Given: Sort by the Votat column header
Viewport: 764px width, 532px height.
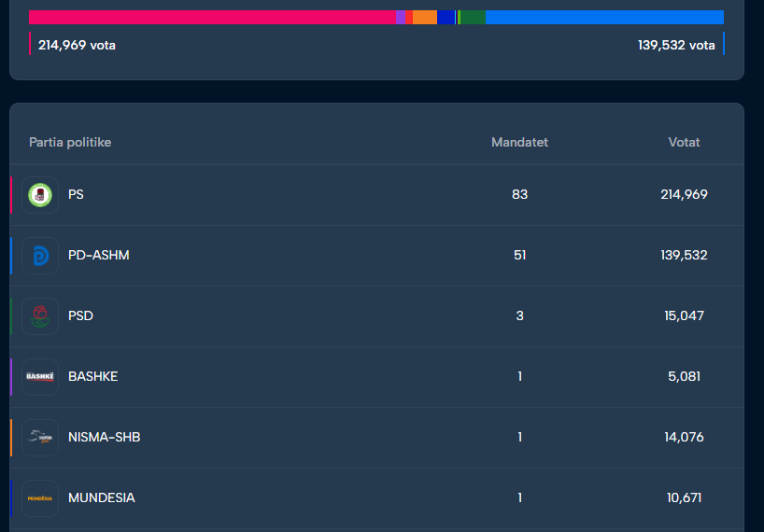Looking at the screenshot, I should click(684, 143).
